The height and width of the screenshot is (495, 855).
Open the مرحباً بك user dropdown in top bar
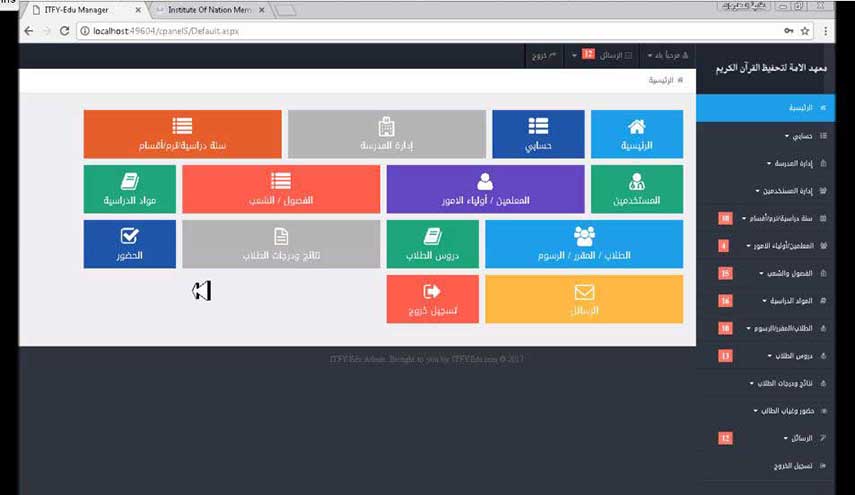point(665,54)
